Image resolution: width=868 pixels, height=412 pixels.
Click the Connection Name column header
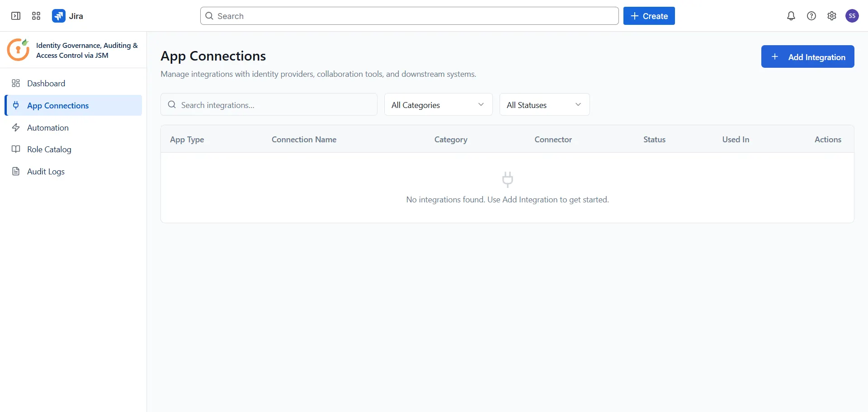pos(304,140)
